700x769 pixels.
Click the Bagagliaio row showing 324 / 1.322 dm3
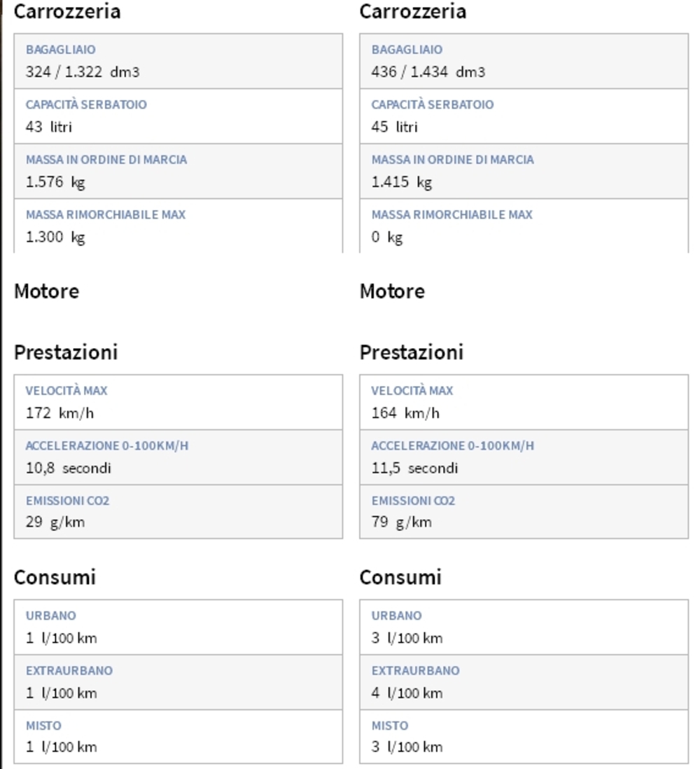click(178, 62)
